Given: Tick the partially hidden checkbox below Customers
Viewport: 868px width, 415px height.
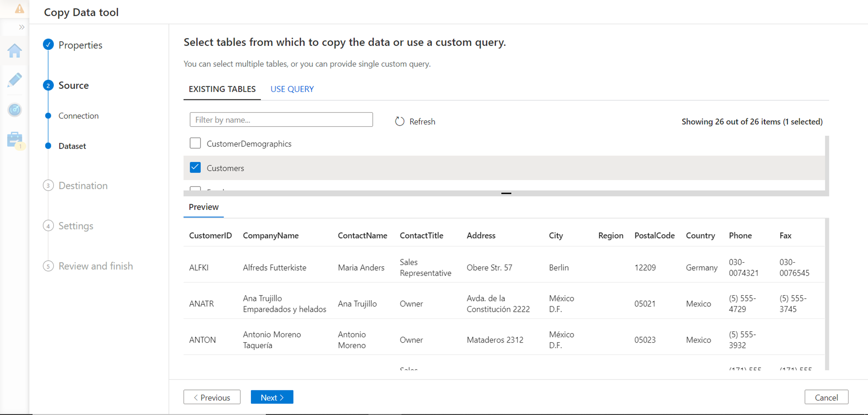Looking at the screenshot, I should click(x=195, y=188).
